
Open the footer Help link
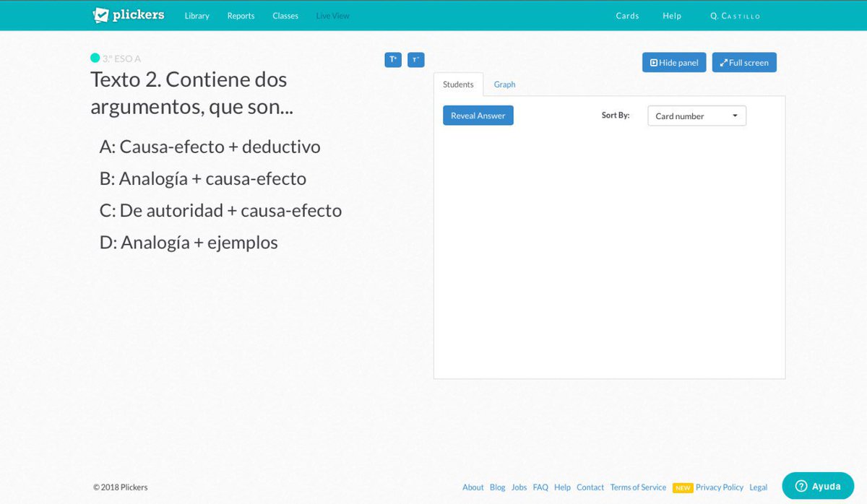coord(562,487)
